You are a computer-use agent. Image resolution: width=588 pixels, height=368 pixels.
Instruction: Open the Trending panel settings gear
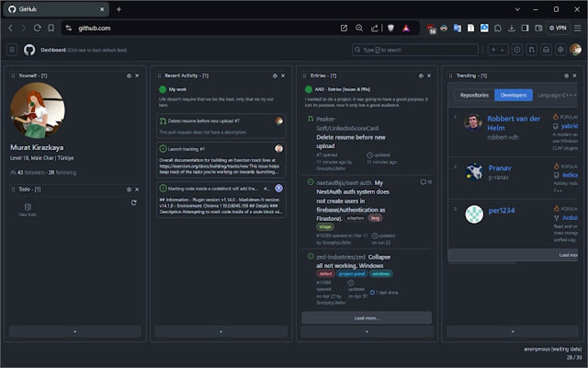click(566, 76)
